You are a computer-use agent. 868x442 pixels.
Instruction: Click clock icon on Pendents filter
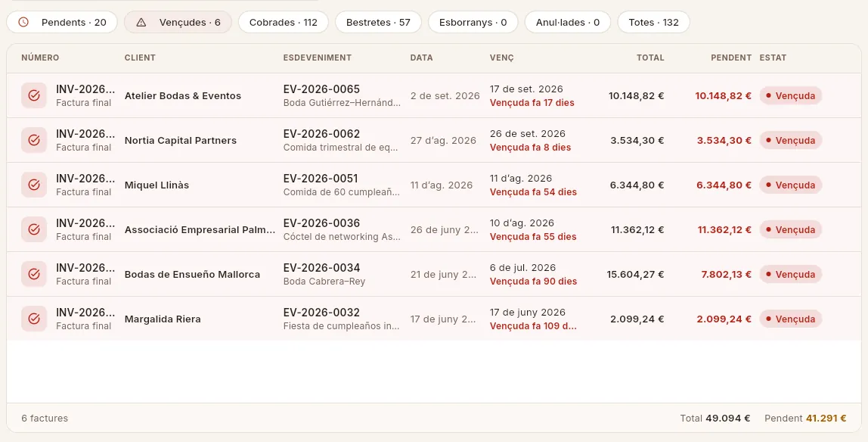[x=23, y=22]
